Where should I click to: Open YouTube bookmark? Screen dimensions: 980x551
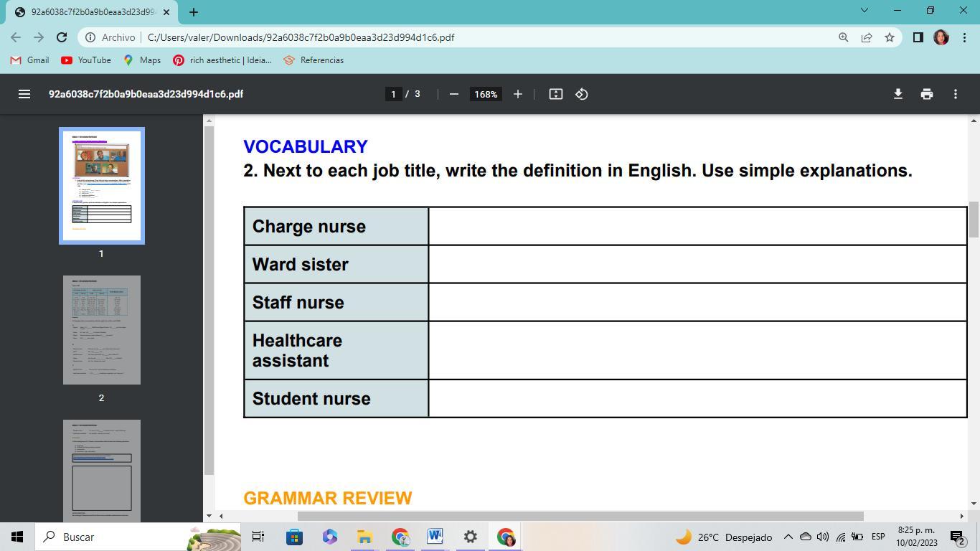pyautogui.click(x=86, y=60)
